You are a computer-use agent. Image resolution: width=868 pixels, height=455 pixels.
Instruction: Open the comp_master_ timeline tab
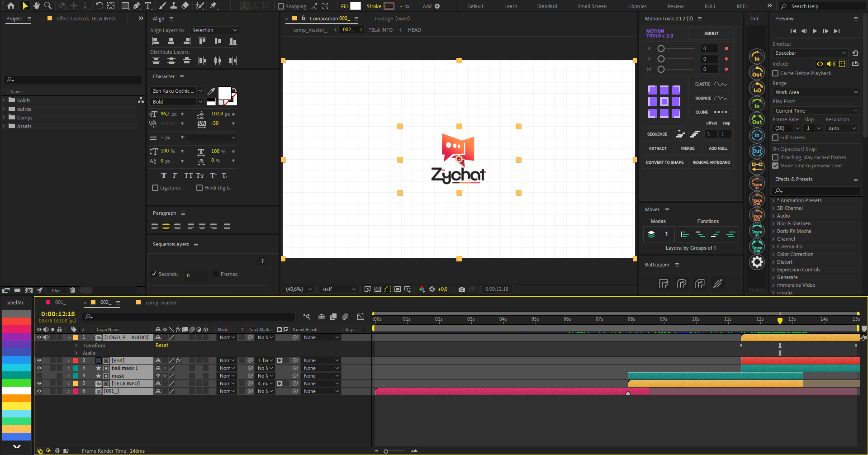coord(162,303)
